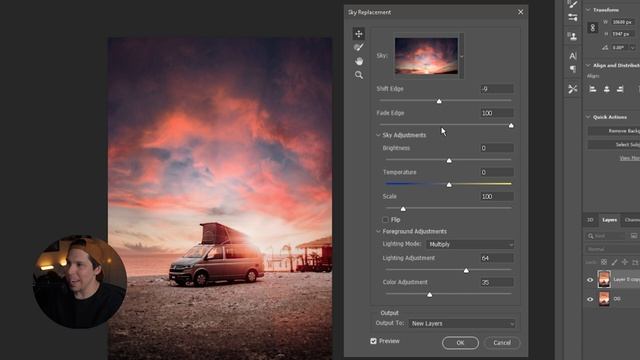640x360 pixels.
Task: Open the Brushes panel icon
Action: pyautogui.click(x=573, y=4)
